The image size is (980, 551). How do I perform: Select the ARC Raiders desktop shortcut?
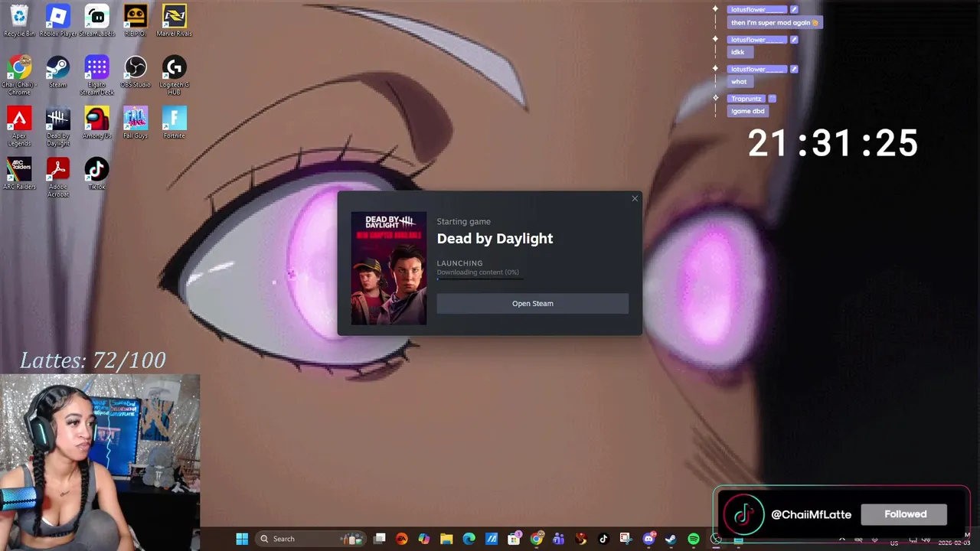click(19, 174)
